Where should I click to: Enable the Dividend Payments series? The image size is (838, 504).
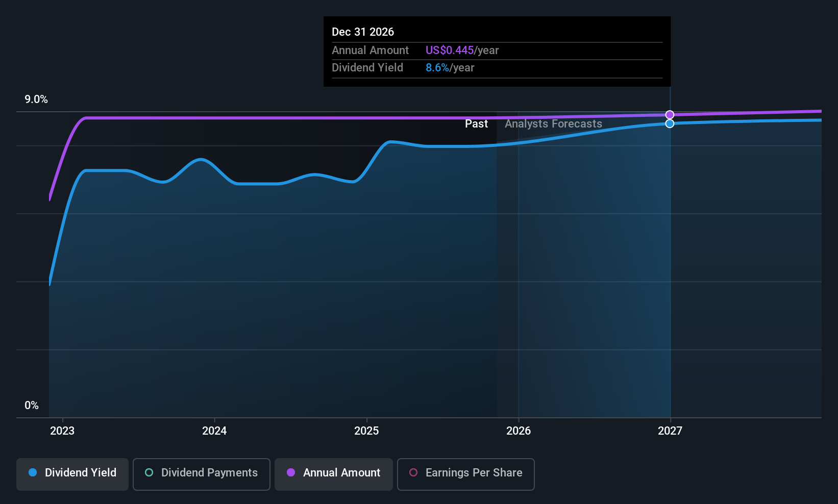pos(201,473)
